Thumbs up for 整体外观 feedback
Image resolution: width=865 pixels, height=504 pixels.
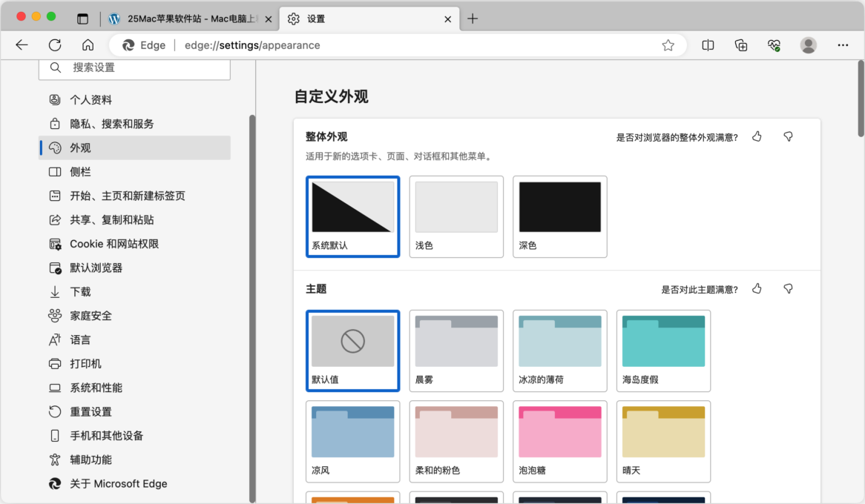(x=757, y=136)
